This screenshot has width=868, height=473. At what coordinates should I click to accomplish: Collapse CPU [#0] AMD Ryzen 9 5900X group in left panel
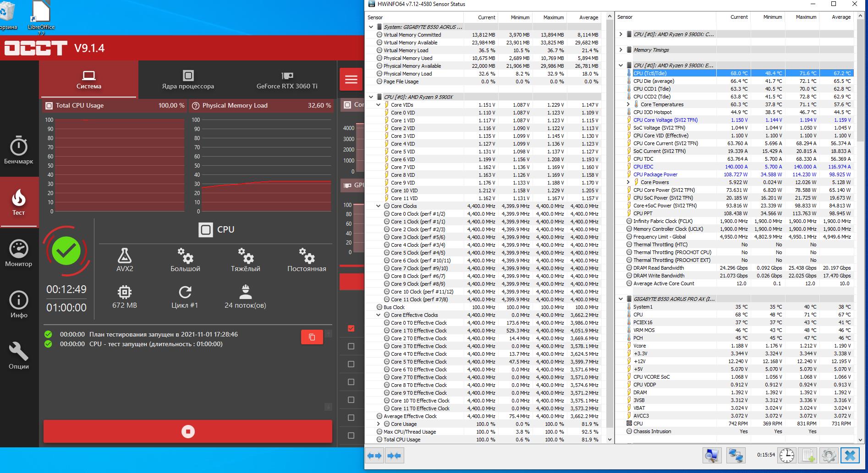click(x=371, y=97)
